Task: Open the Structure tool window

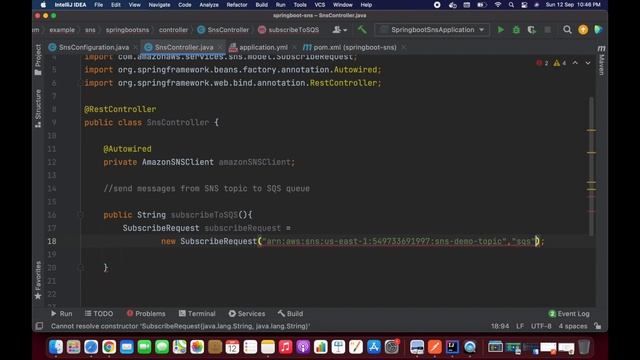Action: [38, 109]
